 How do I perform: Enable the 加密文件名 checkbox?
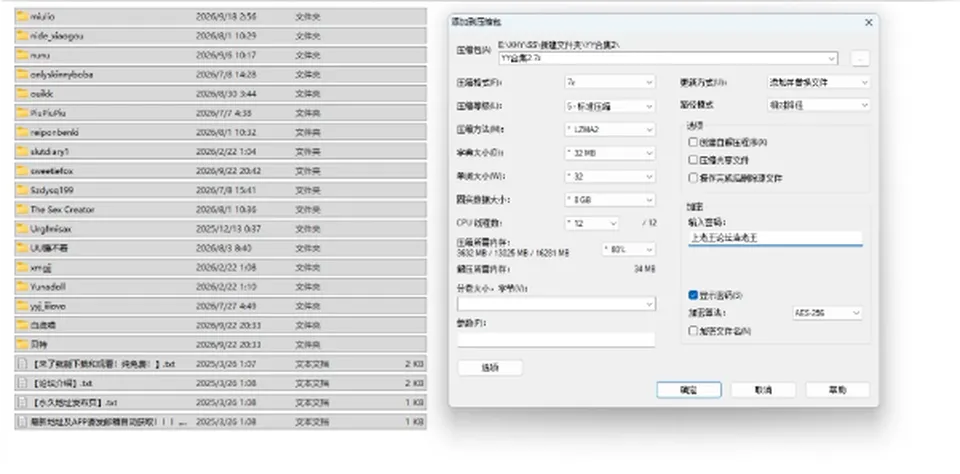[693, 331]
